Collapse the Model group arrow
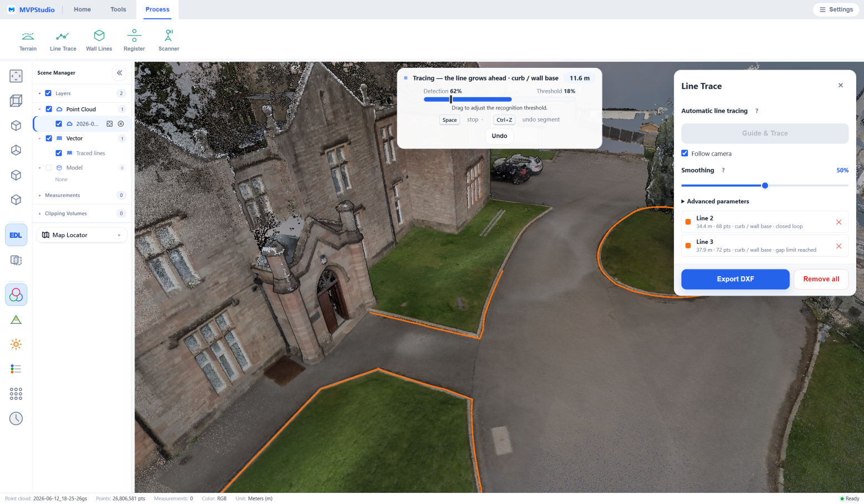The width and height of the screenshot is (864, 504). pos(39,168)
